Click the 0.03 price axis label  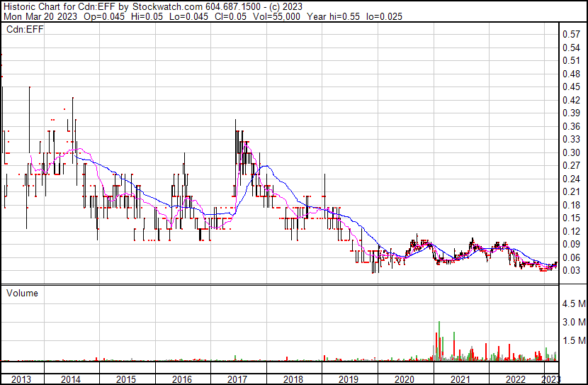coord(571,271)
